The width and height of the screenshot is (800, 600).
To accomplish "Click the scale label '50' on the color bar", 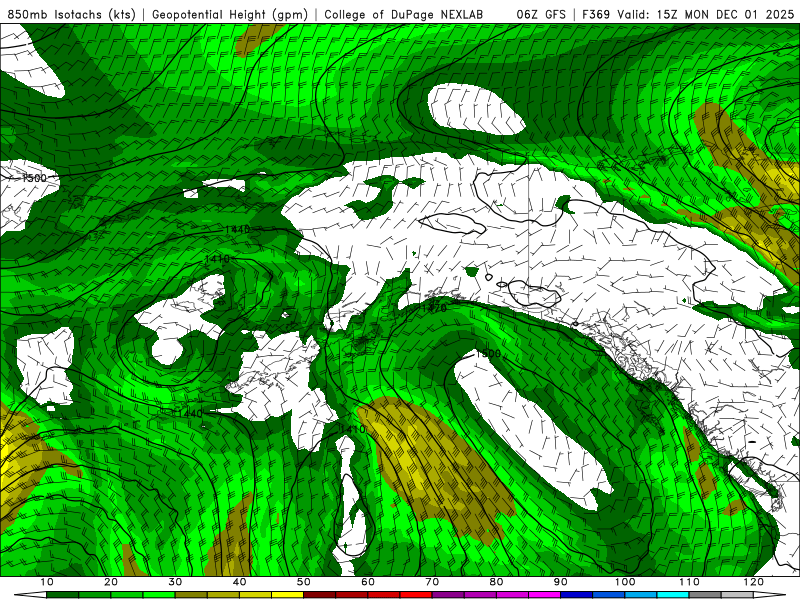I will pyautogui.click(x=304, y=582).
